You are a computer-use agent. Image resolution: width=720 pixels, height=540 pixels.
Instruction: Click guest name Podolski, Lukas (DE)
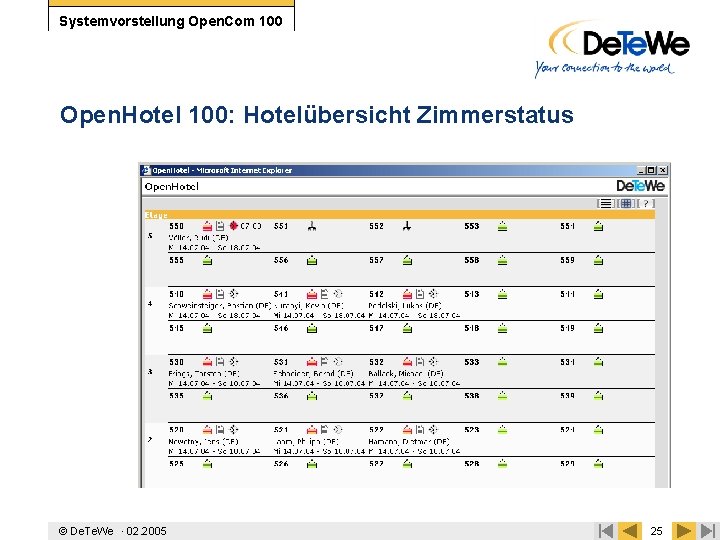405,305
